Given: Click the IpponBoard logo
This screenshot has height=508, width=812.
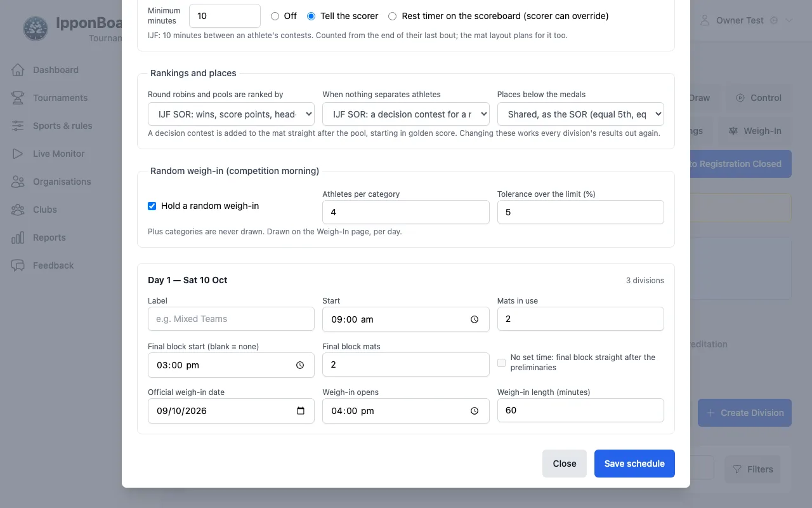Looking at the screenshot, I should [36, 29].
